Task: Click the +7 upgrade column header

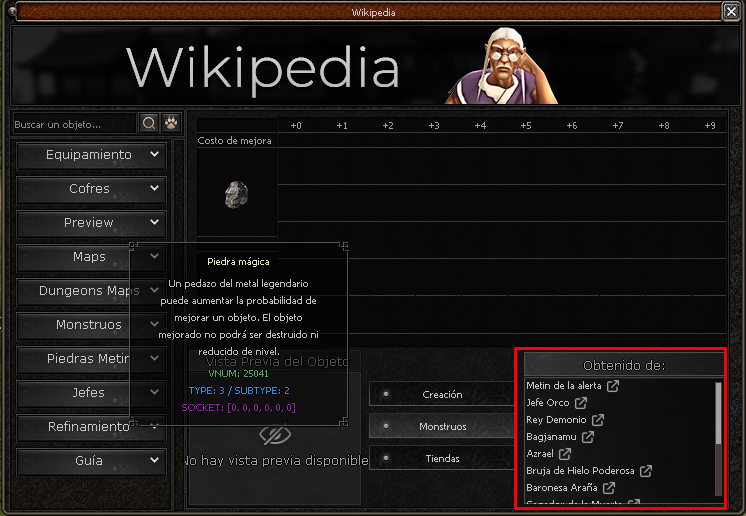Action: pyautogui.click(x=618, y=126)
